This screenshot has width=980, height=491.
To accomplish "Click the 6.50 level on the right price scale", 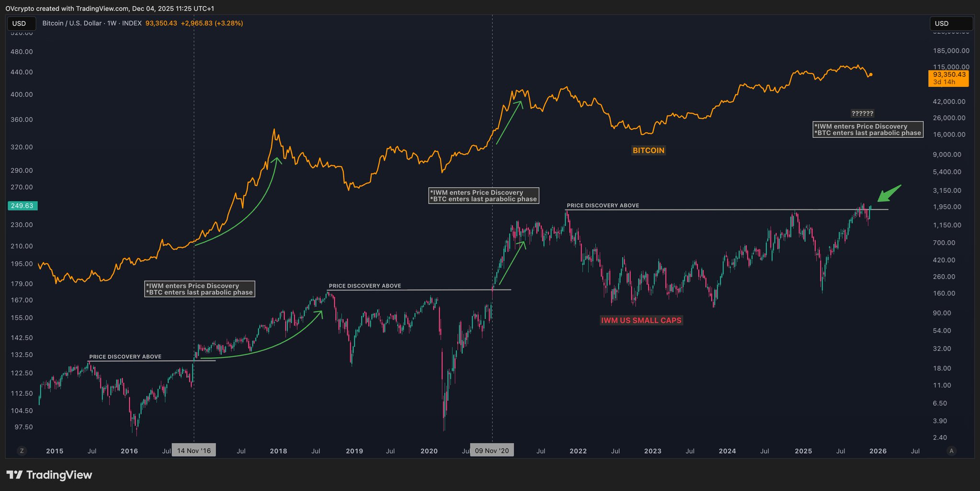I will click(x=940, y=403).
